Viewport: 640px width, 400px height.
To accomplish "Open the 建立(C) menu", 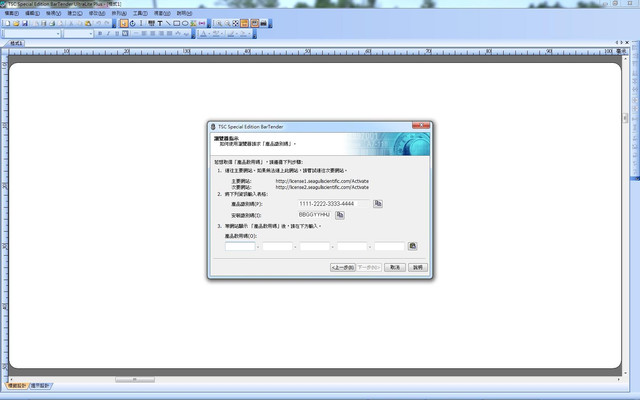I will (75, 13).
